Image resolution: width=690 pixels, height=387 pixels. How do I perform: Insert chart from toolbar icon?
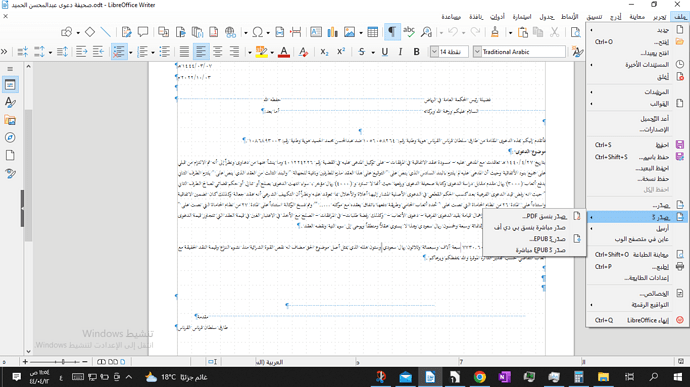point(333,32)
